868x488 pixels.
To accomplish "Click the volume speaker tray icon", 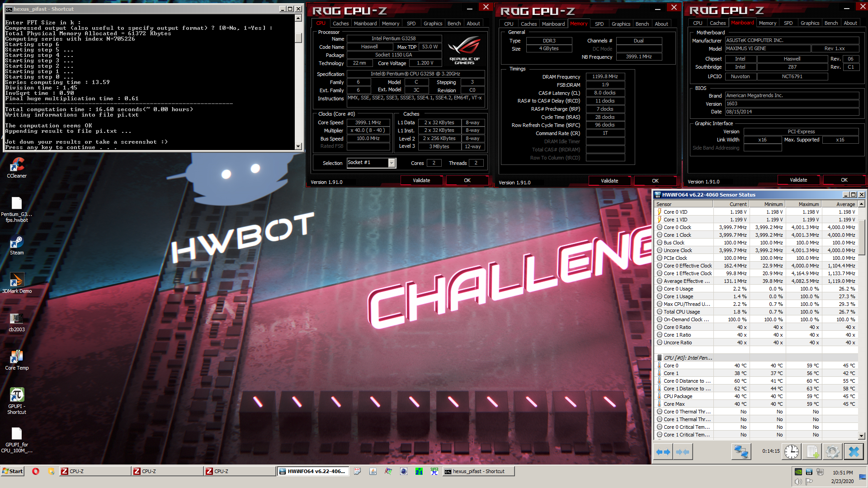I will coord(798,482).
